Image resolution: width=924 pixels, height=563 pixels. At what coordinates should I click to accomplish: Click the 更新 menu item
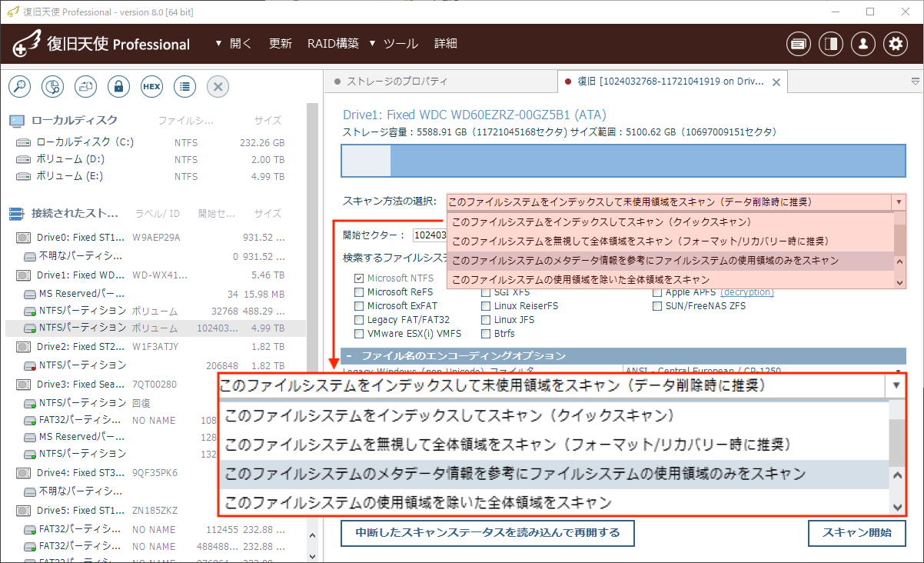(281, 44)
